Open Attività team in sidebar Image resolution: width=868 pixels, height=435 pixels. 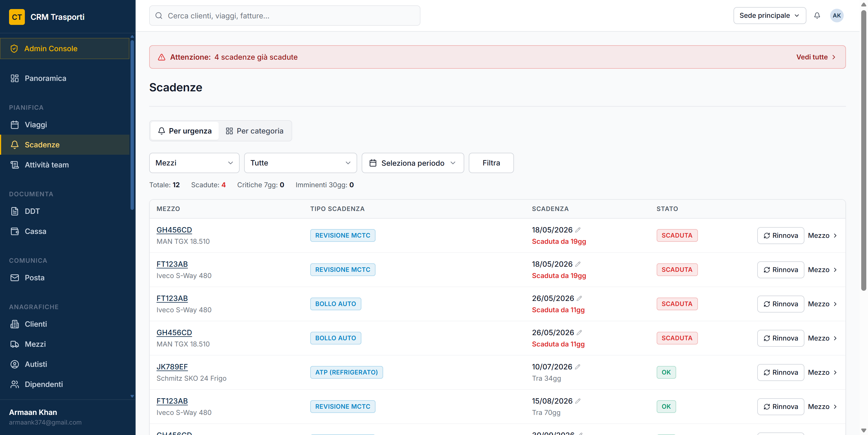tap(65, 165)
